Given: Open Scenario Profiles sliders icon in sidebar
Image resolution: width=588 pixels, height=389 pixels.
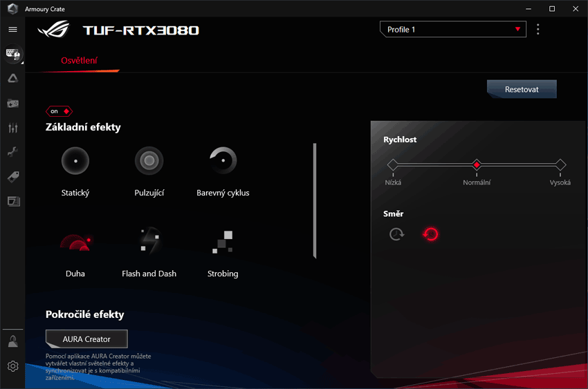Looking at the screenshot, I should [12, 128].
